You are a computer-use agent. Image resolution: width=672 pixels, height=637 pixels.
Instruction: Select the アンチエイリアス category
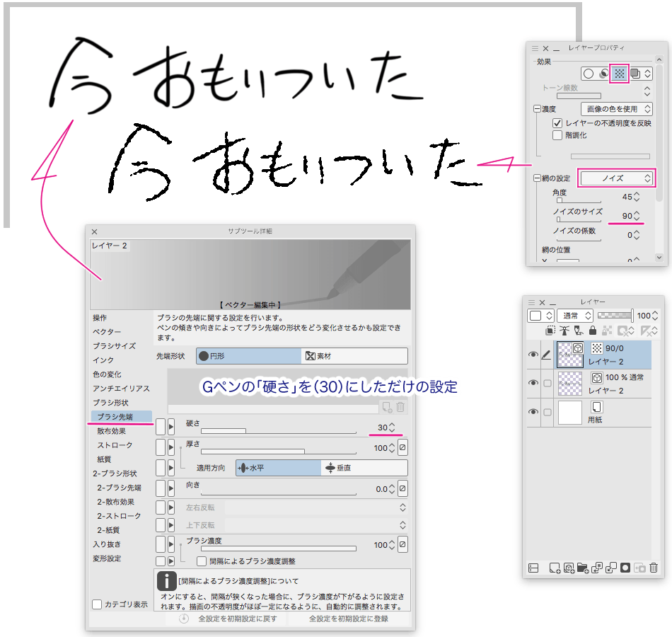point(121,389)
